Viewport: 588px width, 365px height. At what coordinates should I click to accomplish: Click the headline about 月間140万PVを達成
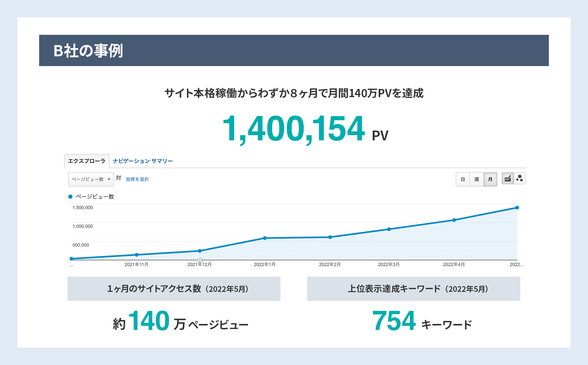[x=294, y=93]
